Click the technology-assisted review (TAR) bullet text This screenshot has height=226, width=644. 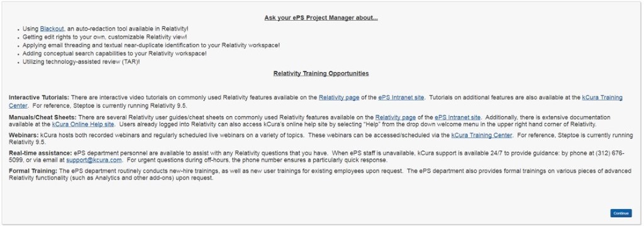(x=81, y=62)
